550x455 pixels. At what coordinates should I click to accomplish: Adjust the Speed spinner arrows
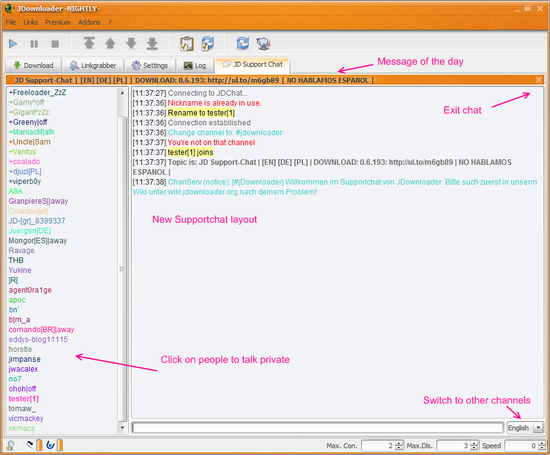(542, 446)
